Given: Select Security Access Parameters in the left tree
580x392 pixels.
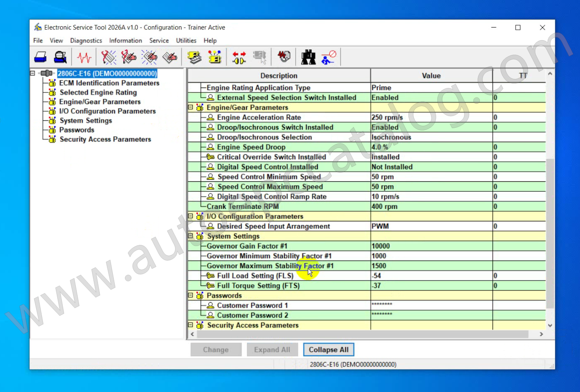Looking at the screenshot, I should coord(105,139).
